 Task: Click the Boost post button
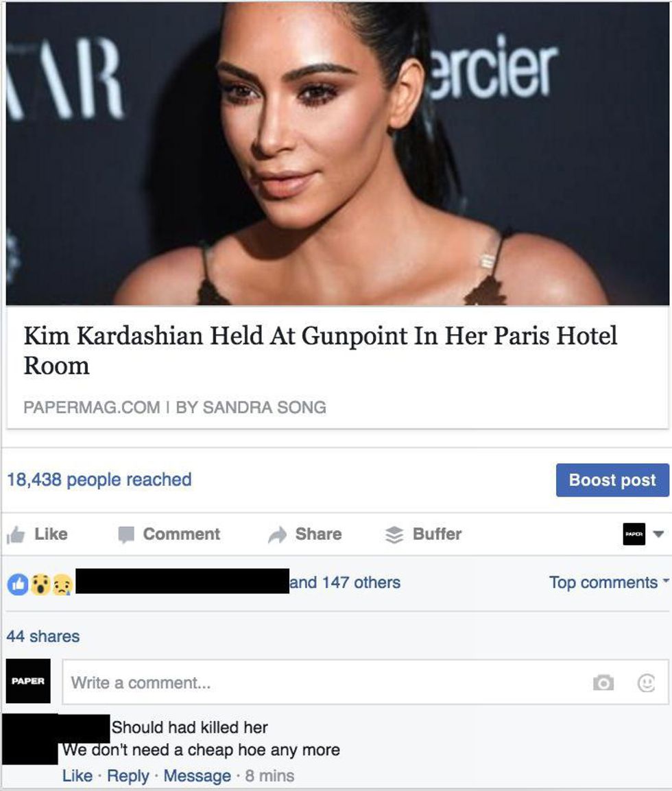612,480
